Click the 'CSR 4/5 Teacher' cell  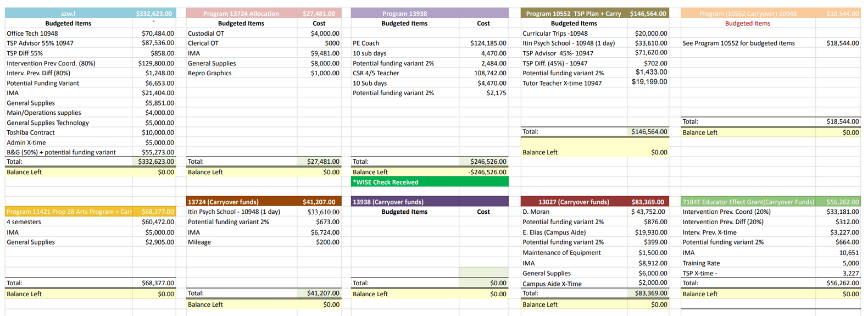click(405, 73)
